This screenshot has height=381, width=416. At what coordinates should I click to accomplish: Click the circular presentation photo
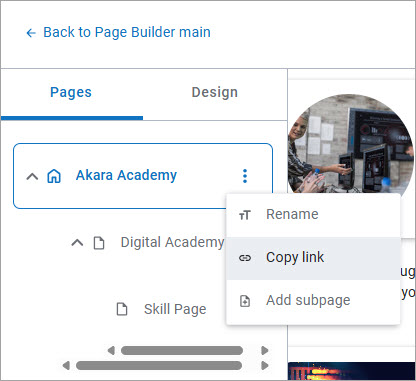[x=351, y=144]
